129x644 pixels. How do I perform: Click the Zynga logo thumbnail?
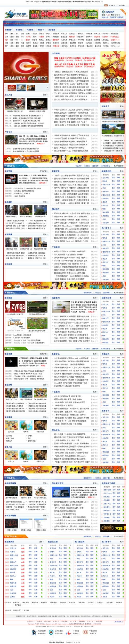coord(15,306)
